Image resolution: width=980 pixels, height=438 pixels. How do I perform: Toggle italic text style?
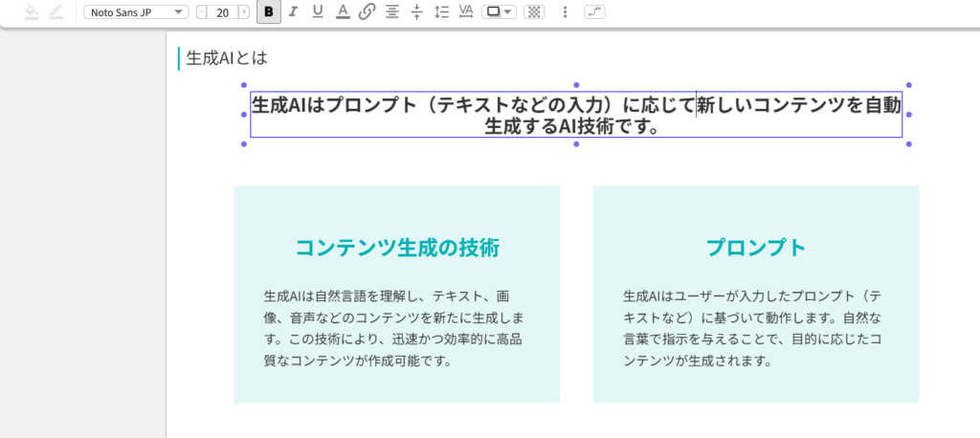(x=293, y=11)
